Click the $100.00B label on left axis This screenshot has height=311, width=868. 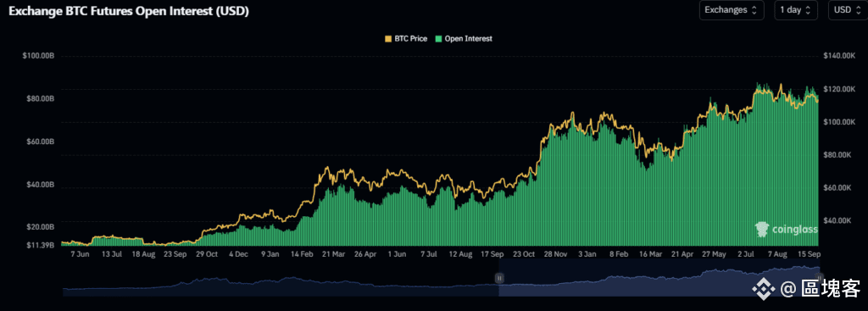(x=38, y=56)
